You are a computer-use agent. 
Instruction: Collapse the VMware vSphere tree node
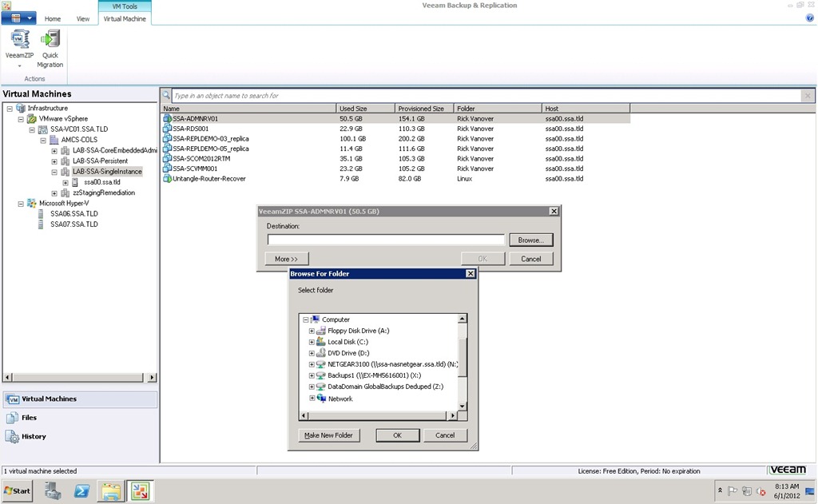click(21, 119)
